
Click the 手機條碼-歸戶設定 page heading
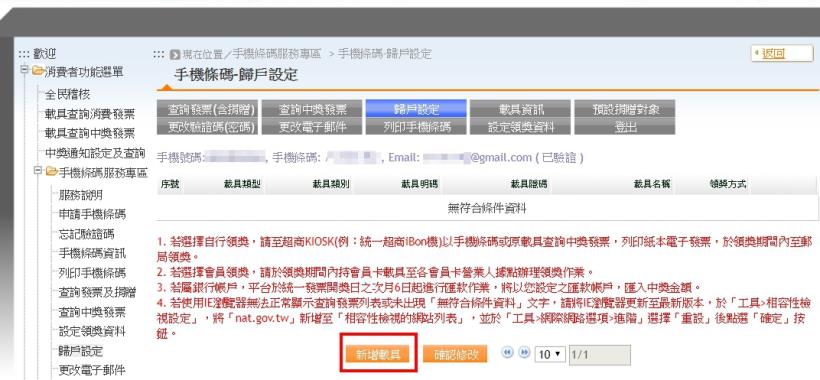236,75
